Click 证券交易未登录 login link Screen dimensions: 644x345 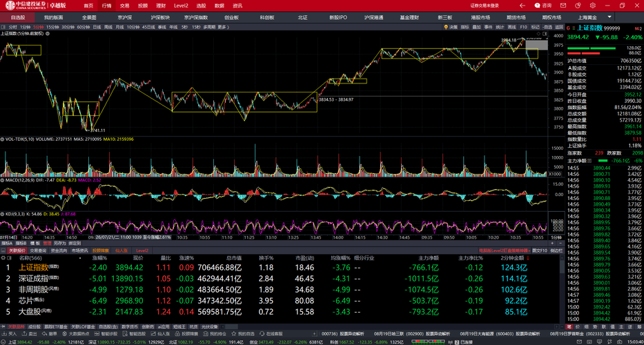485,6
